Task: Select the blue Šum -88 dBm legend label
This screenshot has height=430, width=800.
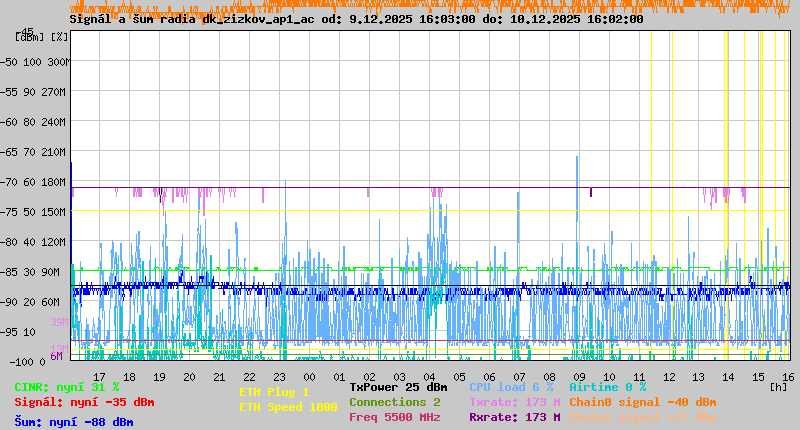Action: [x=74, y=422]
